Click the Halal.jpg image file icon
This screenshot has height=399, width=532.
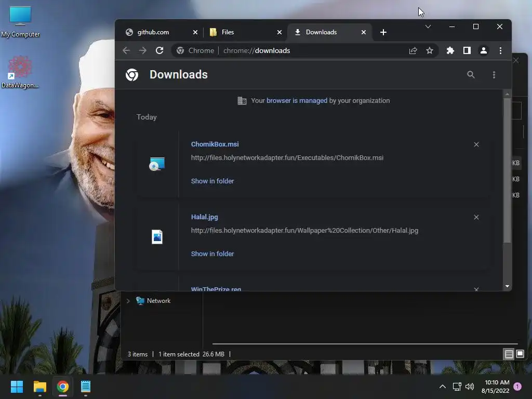click(157, 237)
